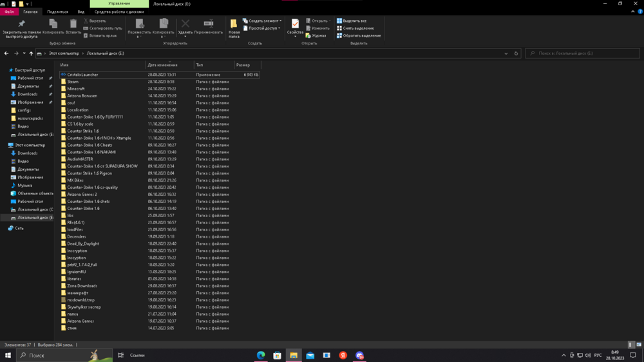Open the 'Простой доступ' dropdown
The width and height of the screenshot is (644, 362).
click(261, 28)
